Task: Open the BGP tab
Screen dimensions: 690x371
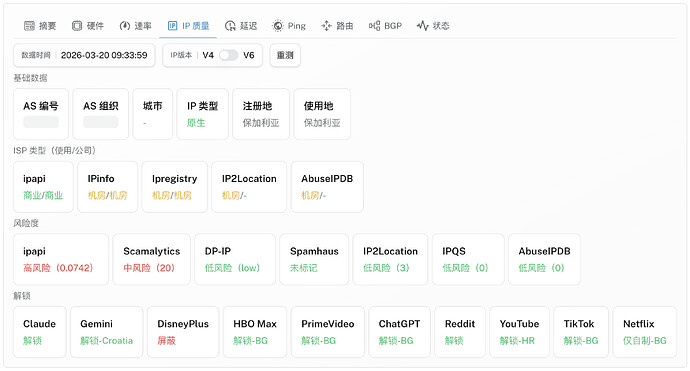Action: pyautogui.click(x=385, y=26)
